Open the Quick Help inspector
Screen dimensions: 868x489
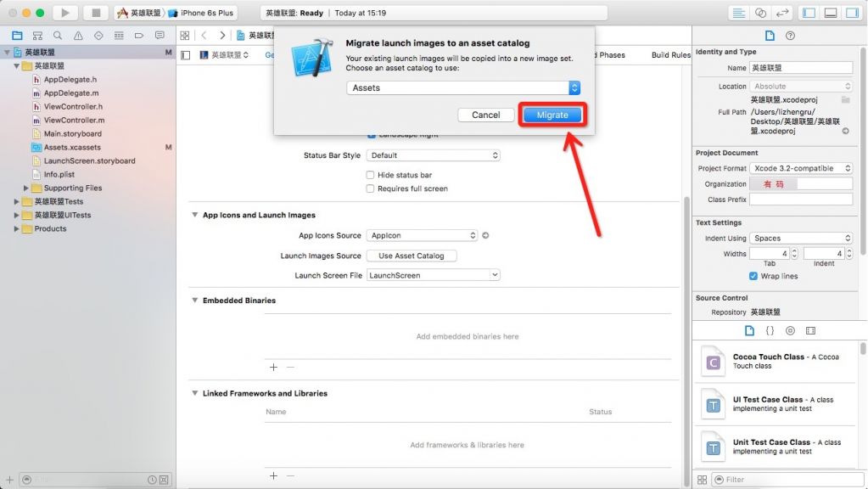click(x=791, y=36)
